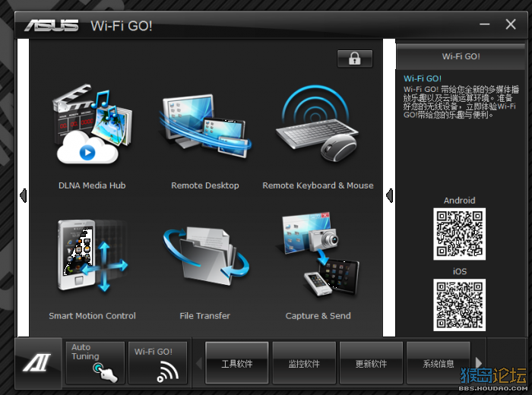Screen dimensions: 532x395
Task: Select the 系统信息 menu button
Action: click(x=438, y=363)
